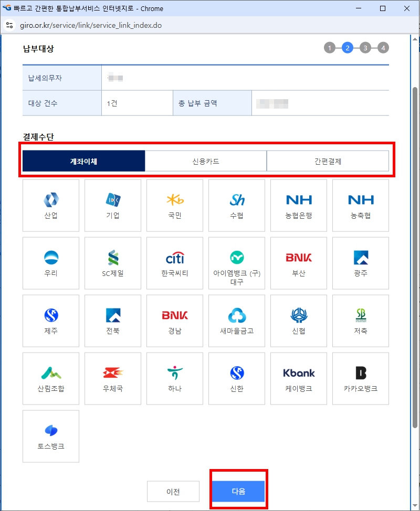Viewport: 420px width, 511px height.
Task: Select 신협 credit union
Action: click(299, 321)
